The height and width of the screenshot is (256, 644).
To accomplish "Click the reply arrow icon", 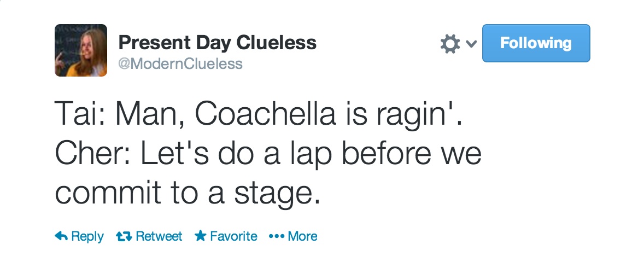I will (62, 236).
